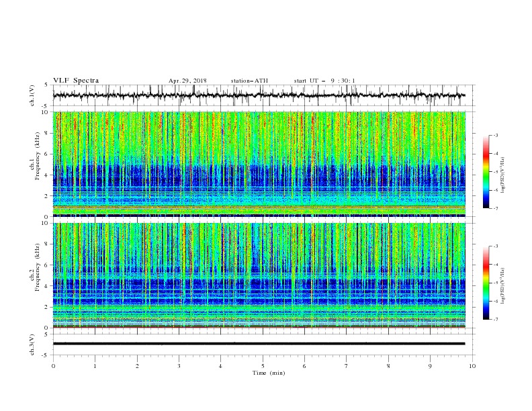The width and height of the screenshot is (532, 411).
Task: Click the '-7' value on ch.2 colorbar
Action: coord(495,320)
